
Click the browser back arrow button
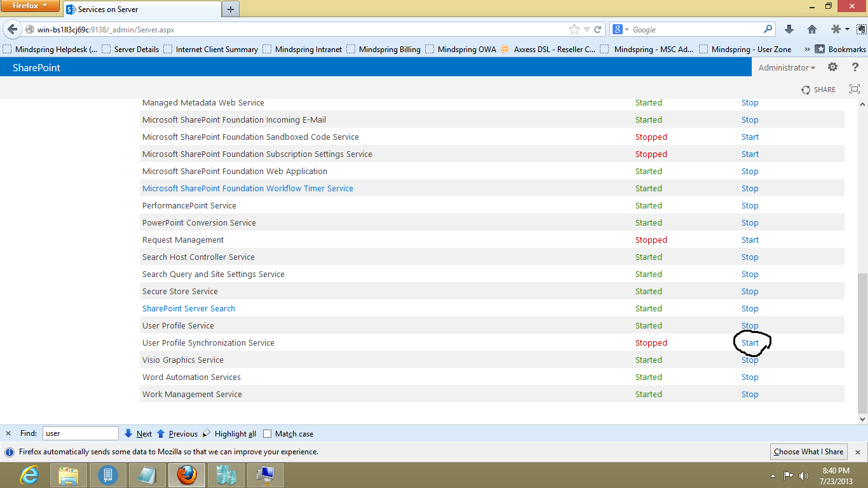click(13, 29)
